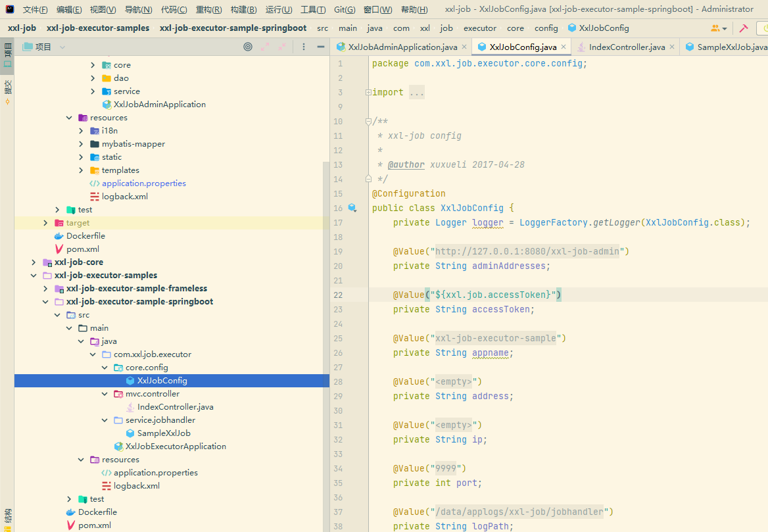Image resolution: width=768 pixels, height=532 pixels.
Task: Open project panel options (three dots)
Action: point(303,47)
